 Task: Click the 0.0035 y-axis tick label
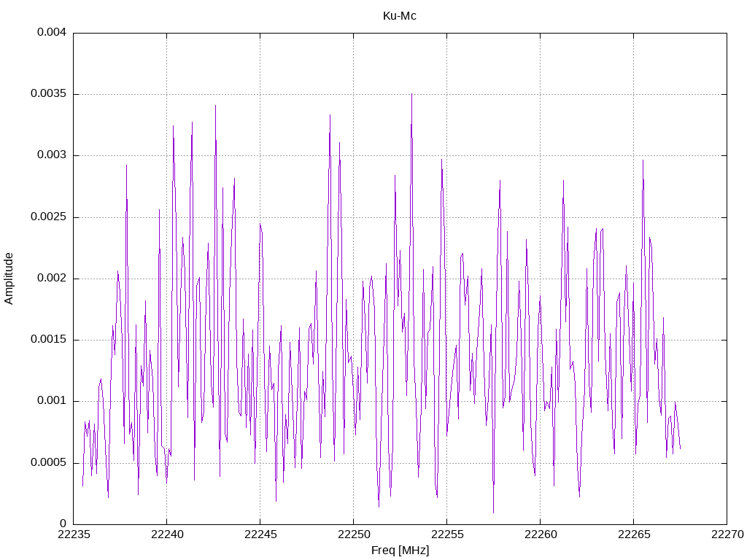coord(49,94)
